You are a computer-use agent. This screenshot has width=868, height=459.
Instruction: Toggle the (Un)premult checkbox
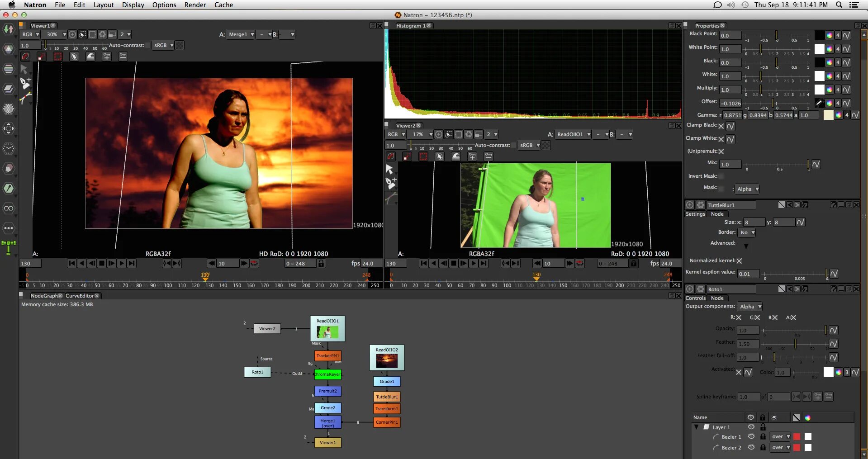pyautogui.click(x=721, y=151)
